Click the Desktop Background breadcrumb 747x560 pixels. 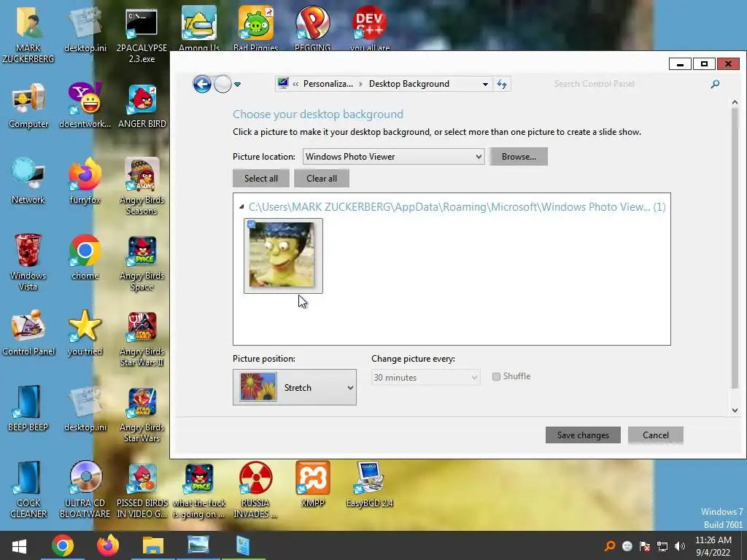pyautogui.click(x=409, y=84)
